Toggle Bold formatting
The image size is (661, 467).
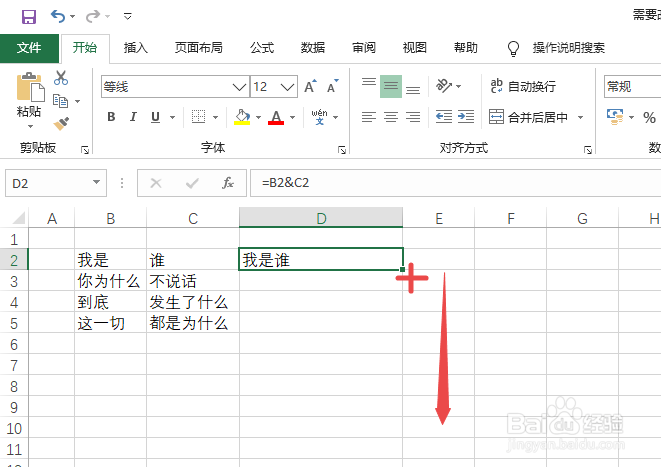click(111, 117)
